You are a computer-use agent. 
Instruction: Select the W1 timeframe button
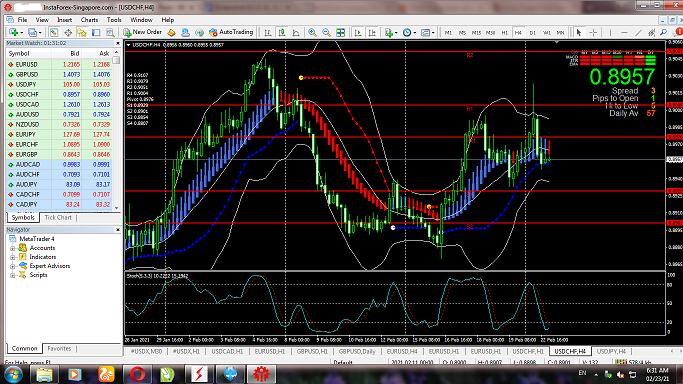(x=547, y=33)
